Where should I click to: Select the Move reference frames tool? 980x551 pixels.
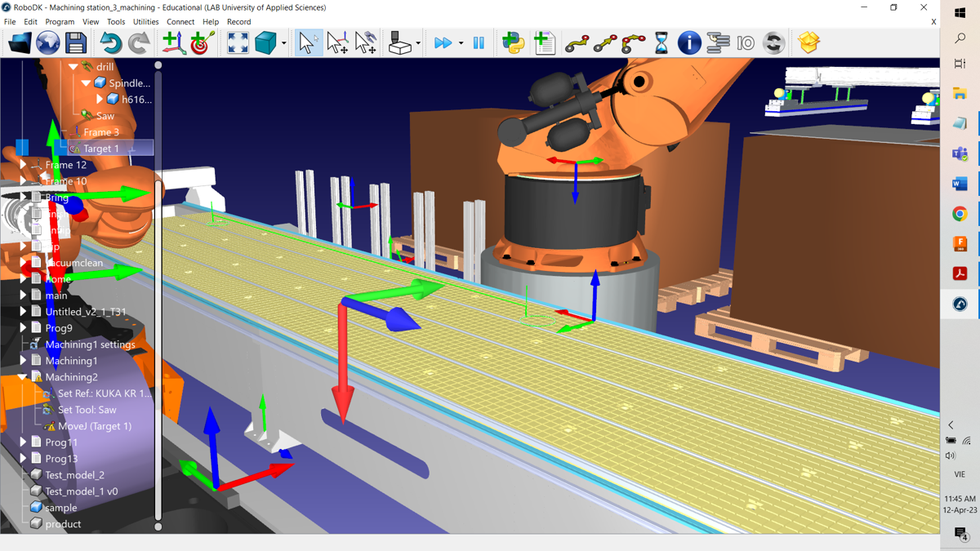click(x=337, y=42)
